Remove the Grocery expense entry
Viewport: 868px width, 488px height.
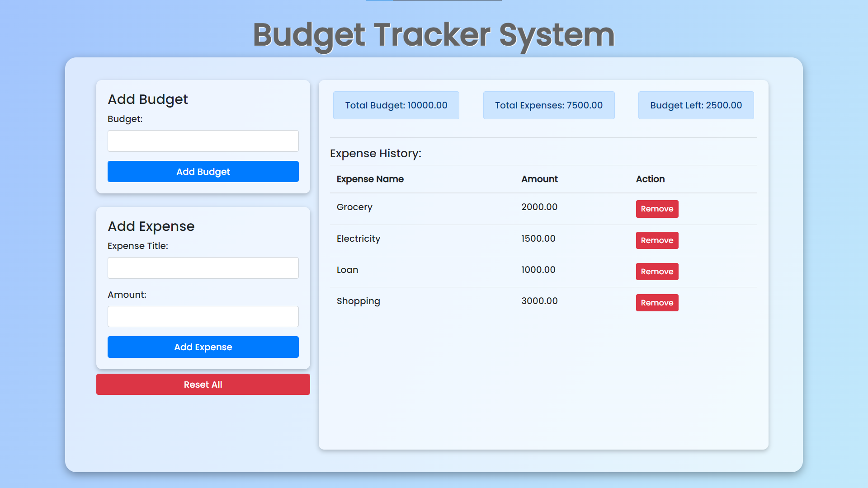657,209
